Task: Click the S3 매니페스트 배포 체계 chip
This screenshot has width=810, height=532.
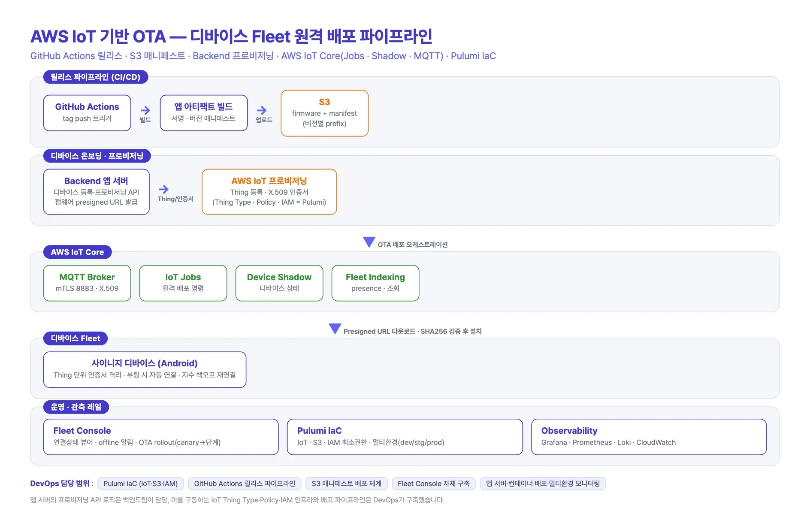Action: [347, 484]
